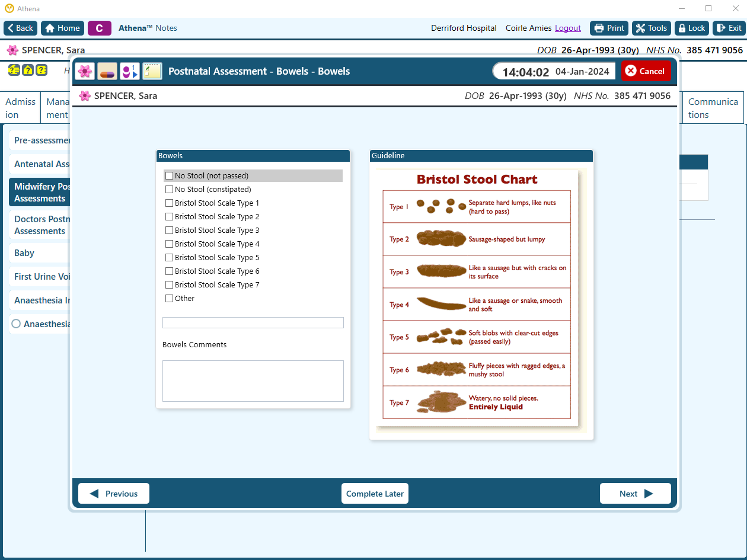Select Pre-assessment in sidebar

point(40,140)
